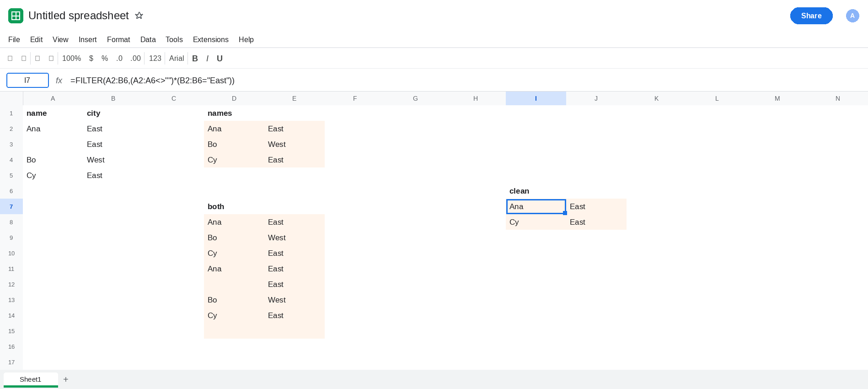Select cell A4 containing Bo
868x389 pixels.
click(53, 160)
